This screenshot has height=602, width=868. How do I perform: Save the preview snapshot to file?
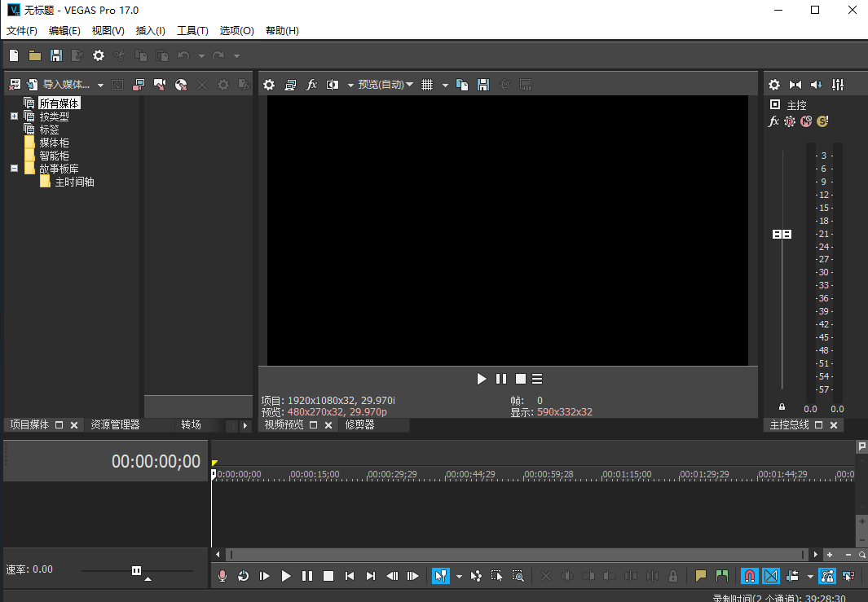(483, 85)
